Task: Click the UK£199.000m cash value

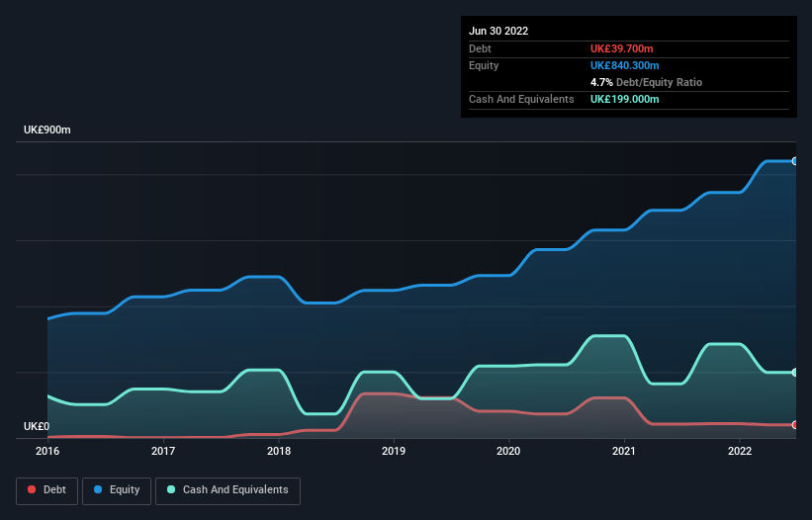Action: click(x=624, y=99)
